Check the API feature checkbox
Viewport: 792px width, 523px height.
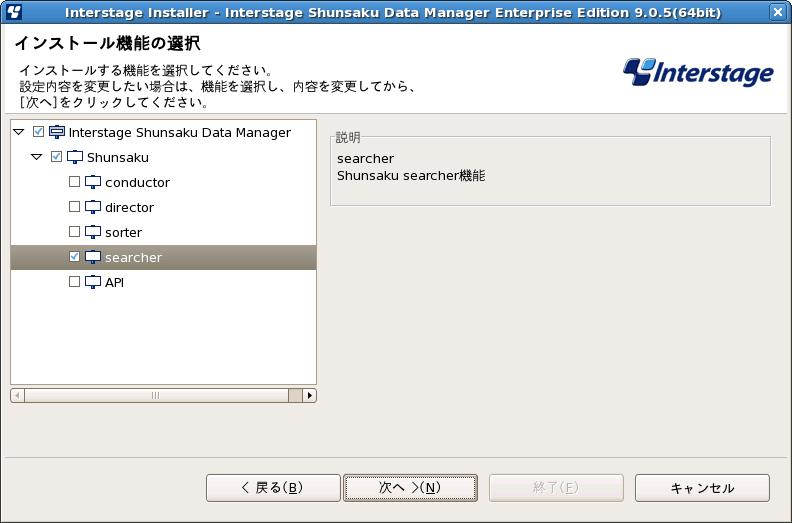click(74, 281)
